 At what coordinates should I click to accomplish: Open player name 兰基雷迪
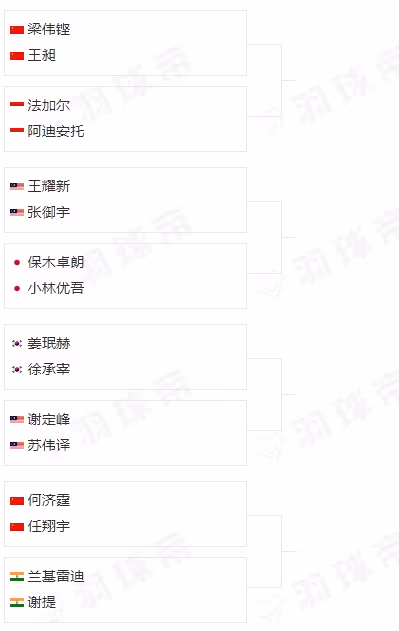click(x=56, y=576)
